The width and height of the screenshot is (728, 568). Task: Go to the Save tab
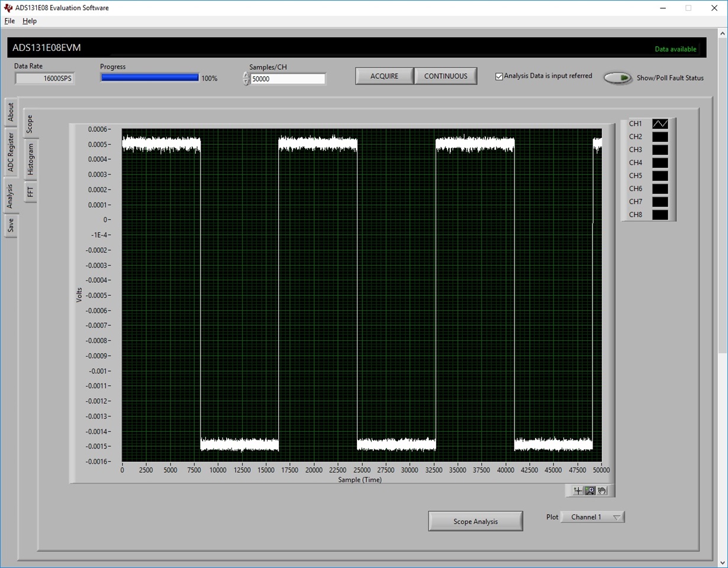click(10, 225)
